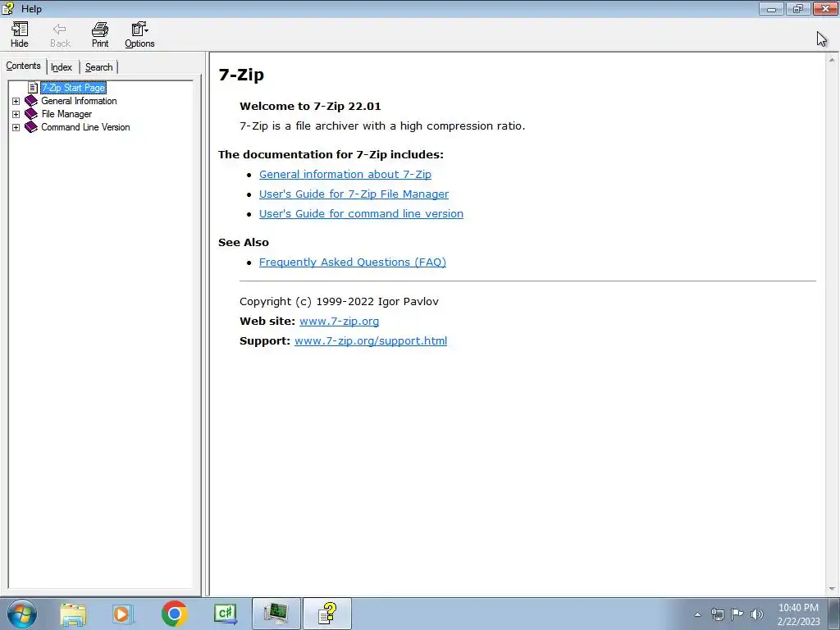The width and height of the screenshot is (840, 630).
Task: Click the volume speaker tray icon
Action: tap(757, 614)
